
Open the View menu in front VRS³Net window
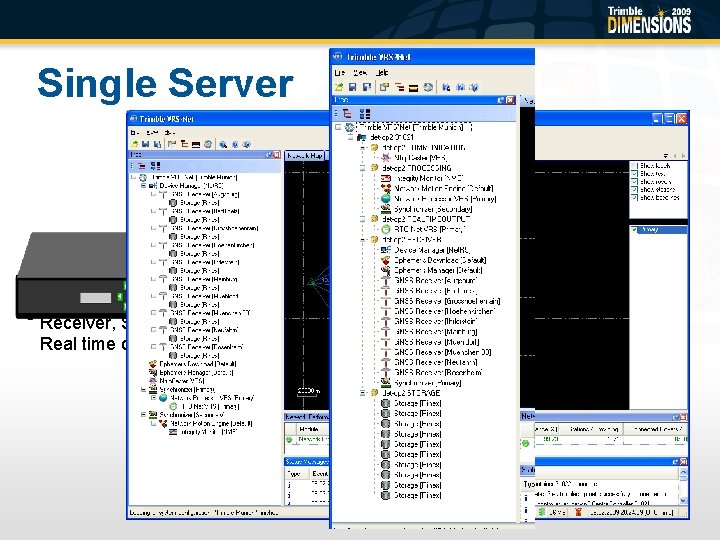click(360, 73)
